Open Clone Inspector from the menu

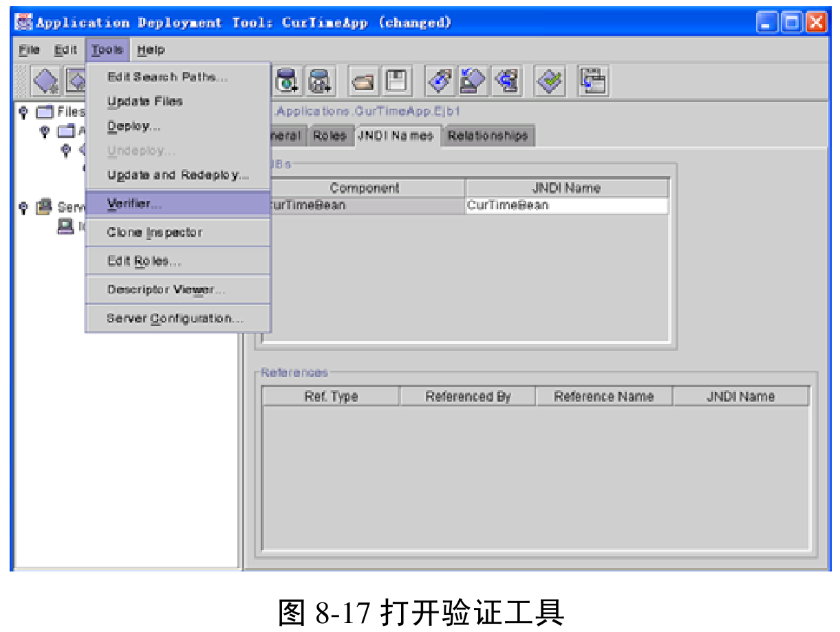pyautogui.click(x=178, y=232)
